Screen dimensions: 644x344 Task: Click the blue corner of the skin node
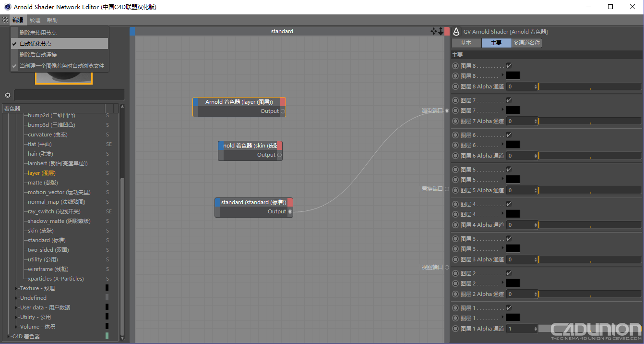(x=221, y=146)
